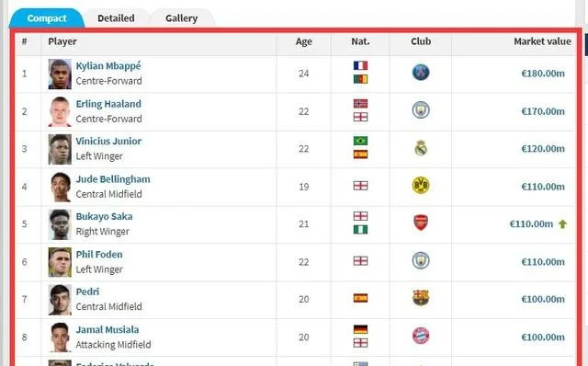Click the Brazilian flag for Vinicius Junior
The image size is (588, 366).
coord(360,141)
